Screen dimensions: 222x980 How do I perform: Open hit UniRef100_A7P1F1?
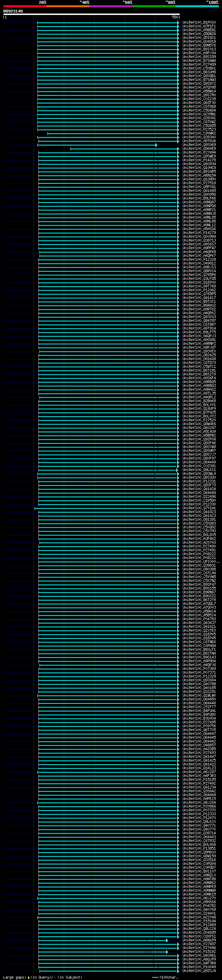tap(199, 26)
